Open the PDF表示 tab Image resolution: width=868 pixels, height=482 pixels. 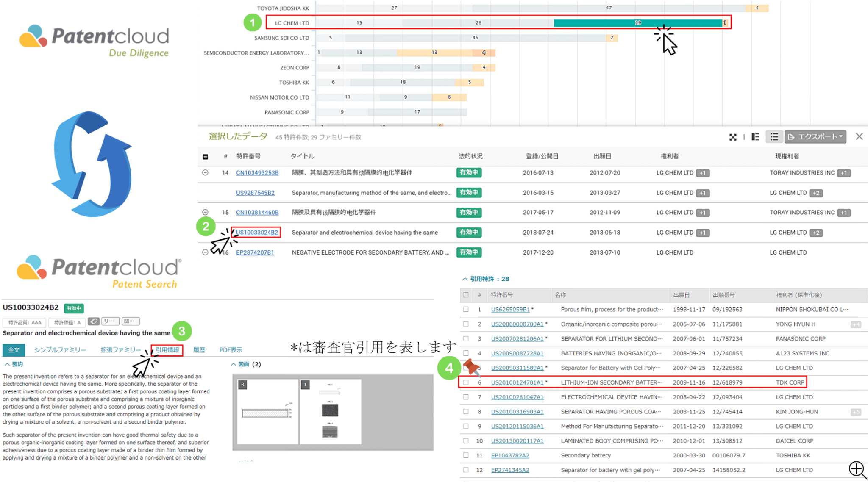pyautogui.click(x=231, y=350)
